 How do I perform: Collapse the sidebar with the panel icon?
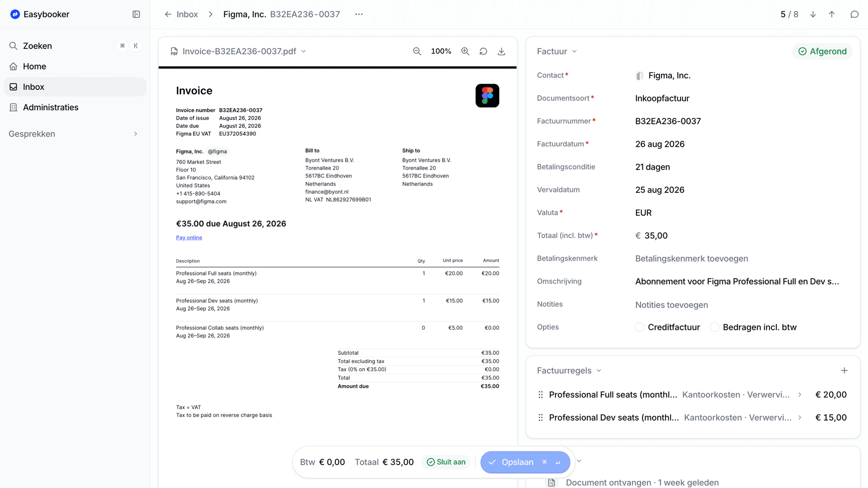[x=136, y=14]
